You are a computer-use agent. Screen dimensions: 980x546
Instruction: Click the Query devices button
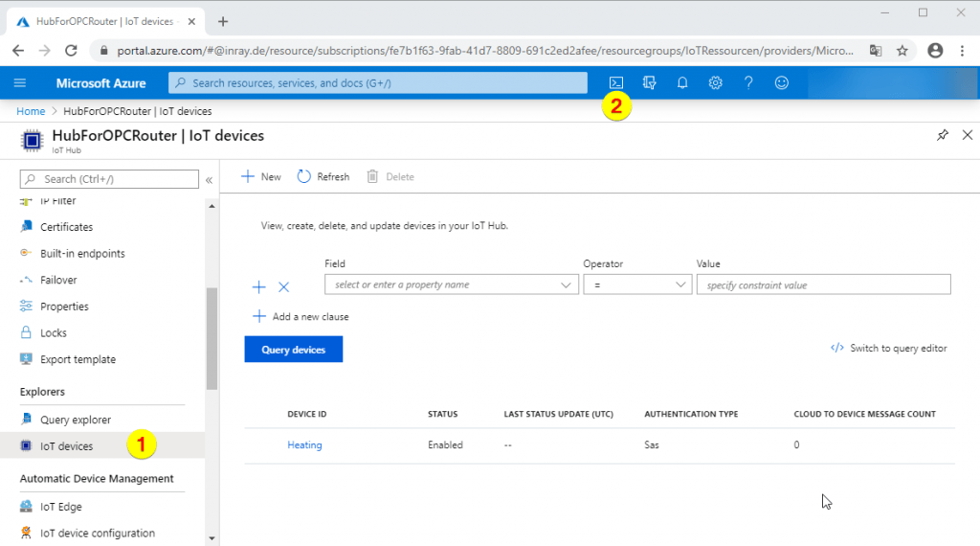coord(294,350)
